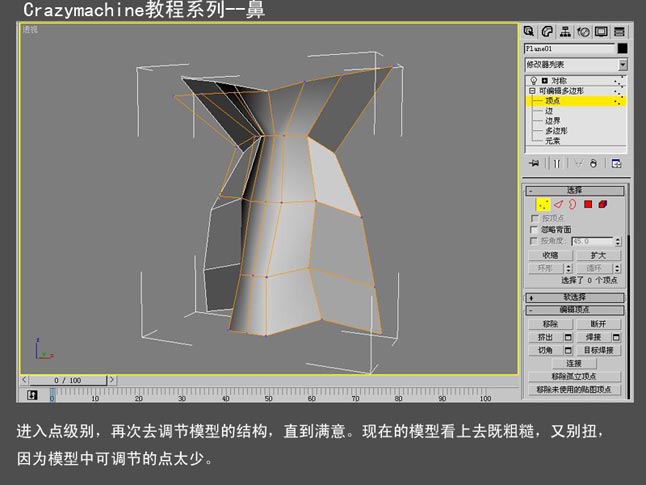Toggle the 对称 modifier lightbulb

pyautogui.click(x=534, y=80)
